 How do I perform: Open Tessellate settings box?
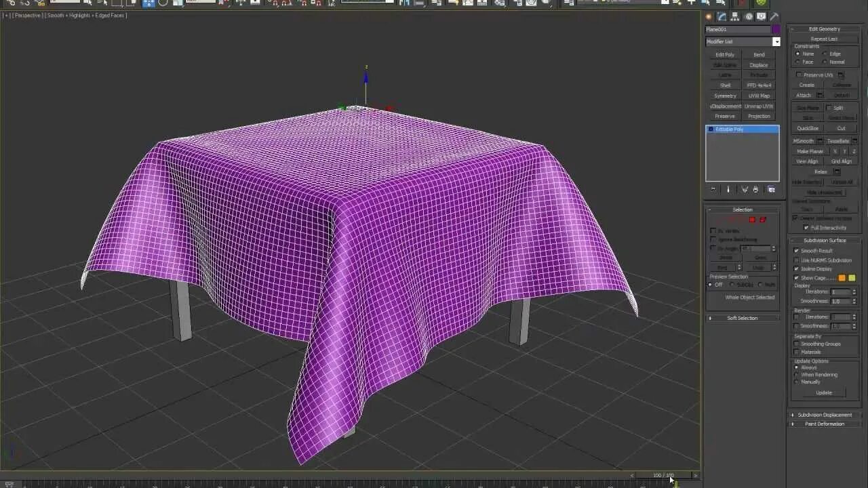point(854,141)
